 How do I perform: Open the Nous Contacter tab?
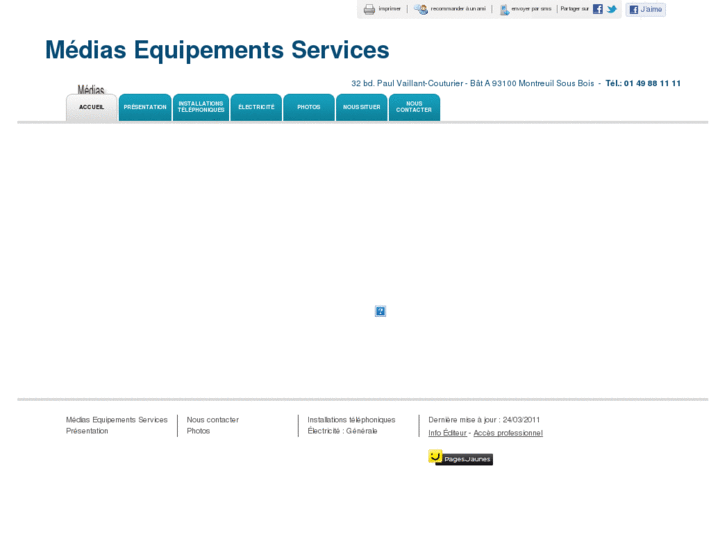(414, 108)
